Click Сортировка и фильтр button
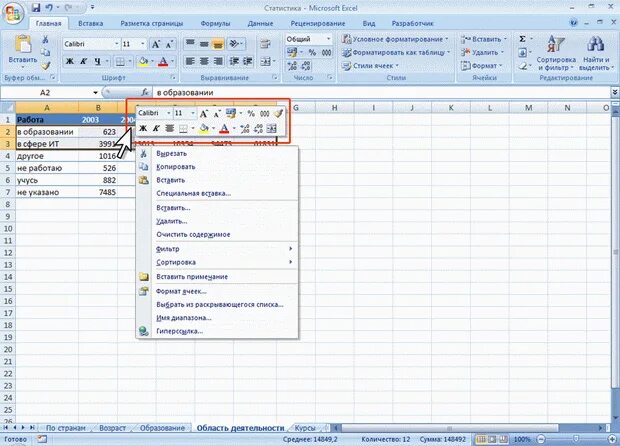 (x=556, y=53)
